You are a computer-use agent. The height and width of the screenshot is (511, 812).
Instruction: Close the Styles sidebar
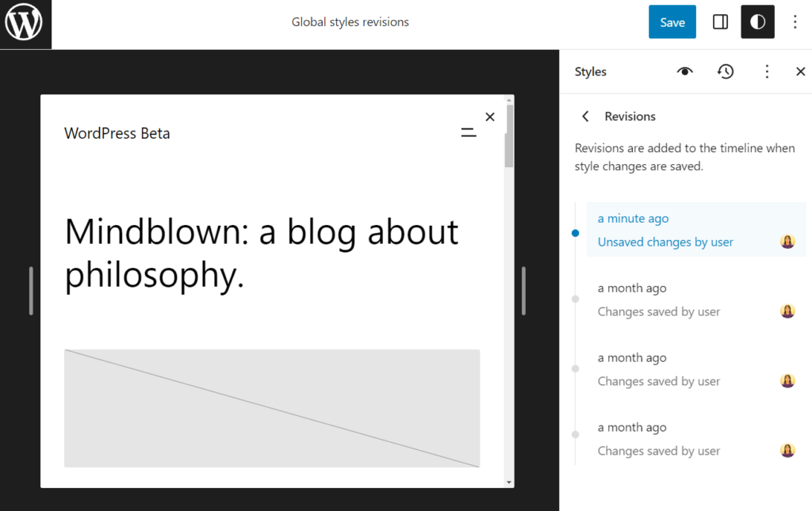[800, 71]
